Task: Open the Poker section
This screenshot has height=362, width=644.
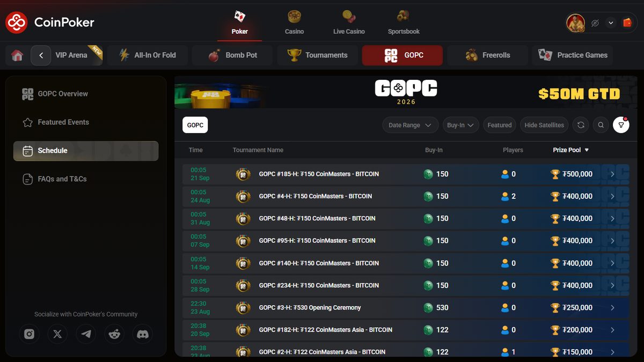Action: tap(239, 23)
